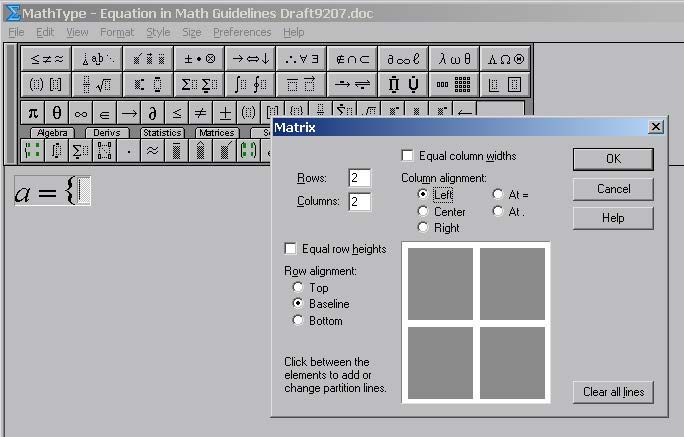Image resolution: width=684 pixels, height=437 pixels.
Task: Insert the right arrow symbol from small bar
Action: click(129, 113)
